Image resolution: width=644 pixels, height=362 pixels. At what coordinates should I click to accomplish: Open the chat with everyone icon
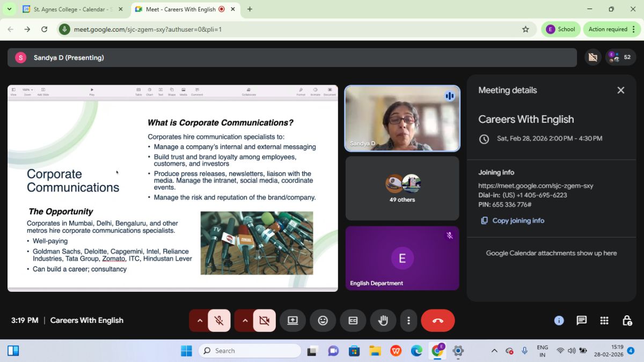[581, 321]
